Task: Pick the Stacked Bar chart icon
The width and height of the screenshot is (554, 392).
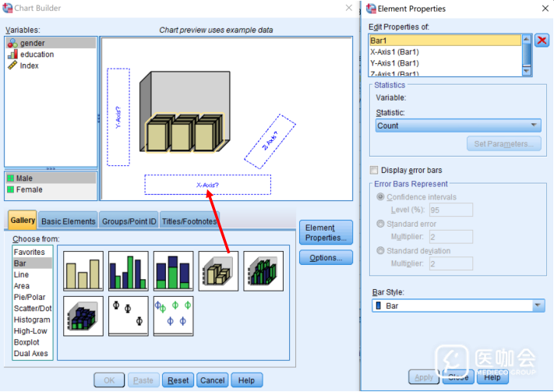Action: coord(173,270)
